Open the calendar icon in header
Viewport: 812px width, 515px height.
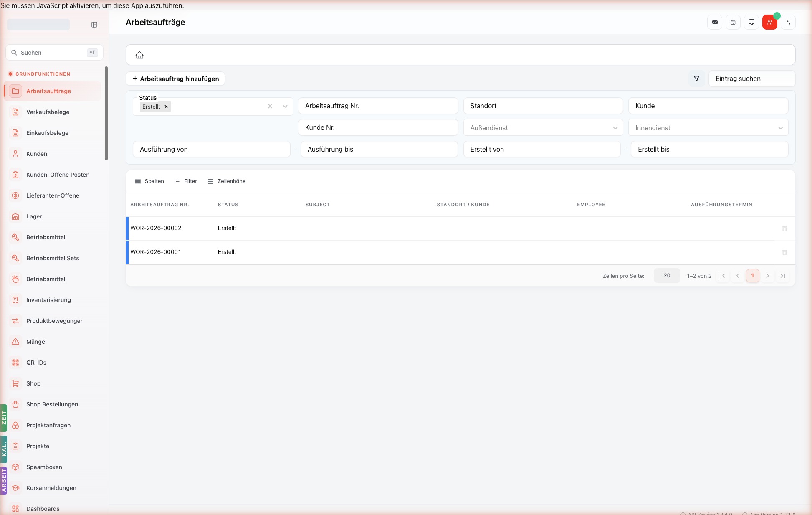pos(733,22)
